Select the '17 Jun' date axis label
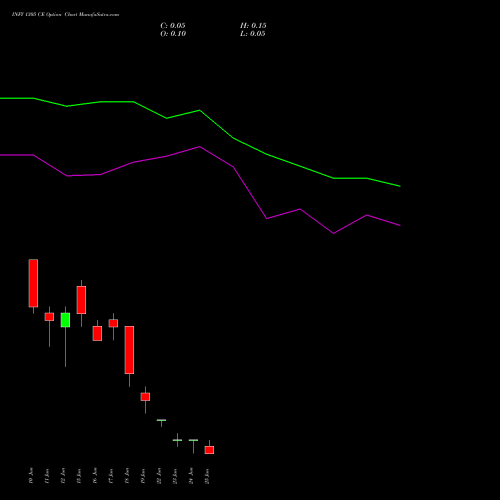Viewport: 500px width, 500px height. coord(111,476)
